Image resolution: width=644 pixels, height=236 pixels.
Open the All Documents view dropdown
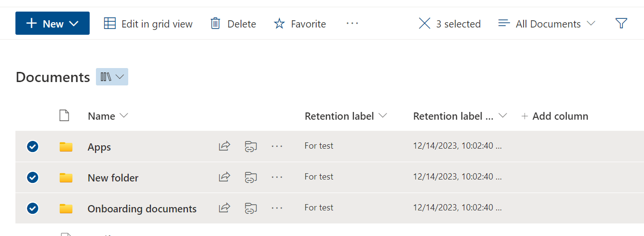(x=547, y=24)
